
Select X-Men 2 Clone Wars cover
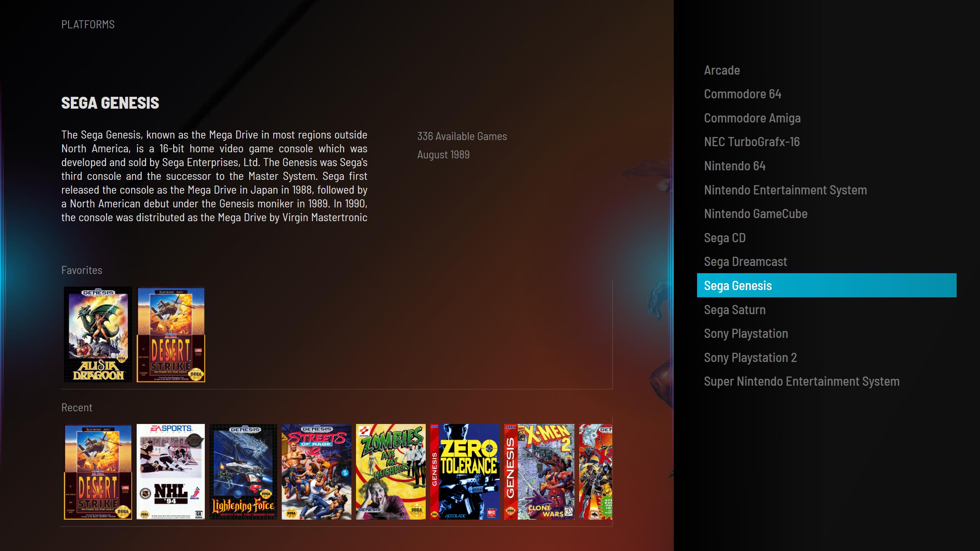pyautogui.click(x=539, y=471)
